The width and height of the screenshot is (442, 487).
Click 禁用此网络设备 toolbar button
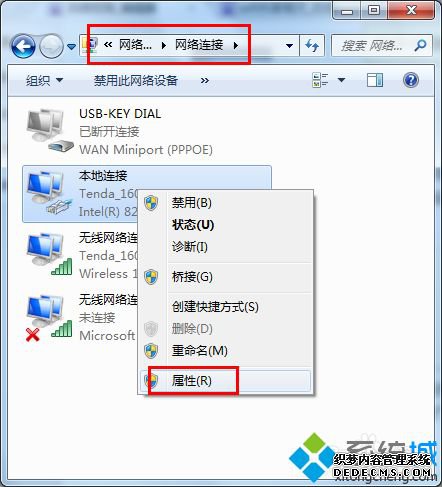(x=136, y=80)
